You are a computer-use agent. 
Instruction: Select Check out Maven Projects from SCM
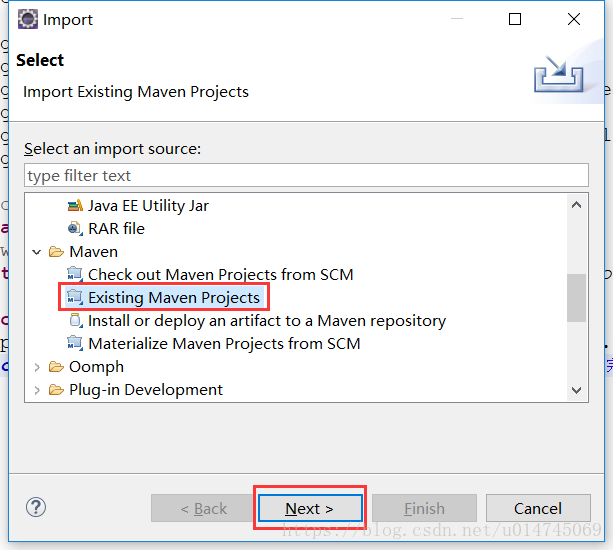pos(221,274)
